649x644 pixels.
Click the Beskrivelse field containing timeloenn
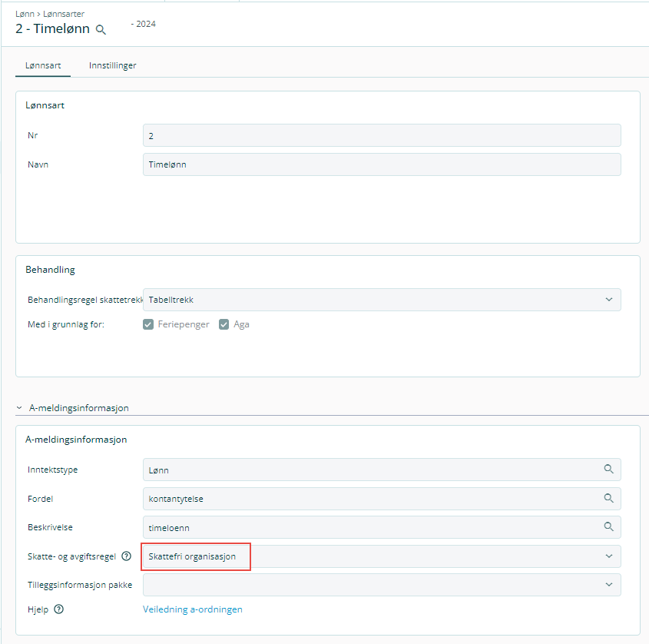pyautogui.click(x=369, y=527)
